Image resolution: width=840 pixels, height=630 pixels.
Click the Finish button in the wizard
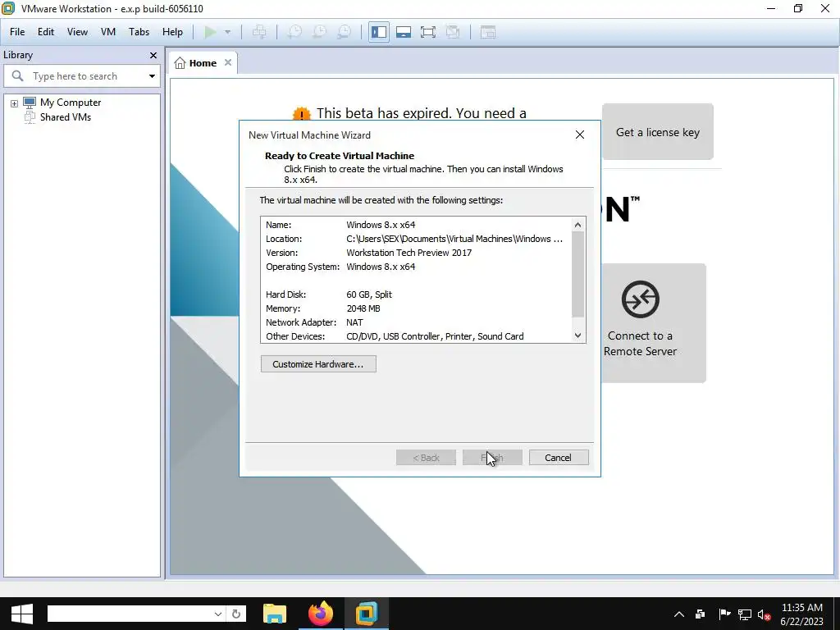pos(492,458)
